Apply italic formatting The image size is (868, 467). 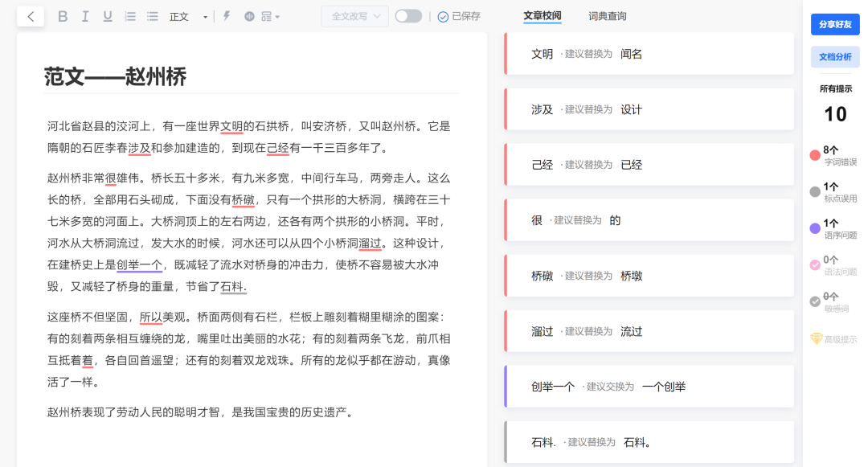tap(85, 15)
